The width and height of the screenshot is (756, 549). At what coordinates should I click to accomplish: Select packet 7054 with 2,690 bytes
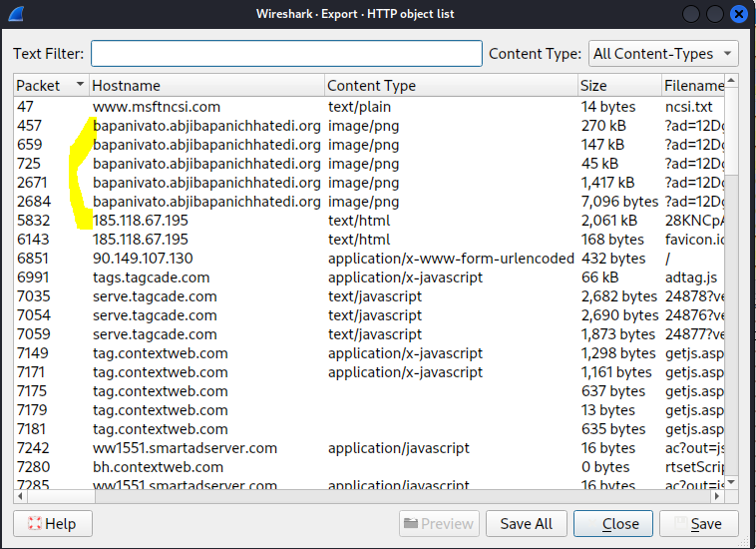click(x=369, y=315)
